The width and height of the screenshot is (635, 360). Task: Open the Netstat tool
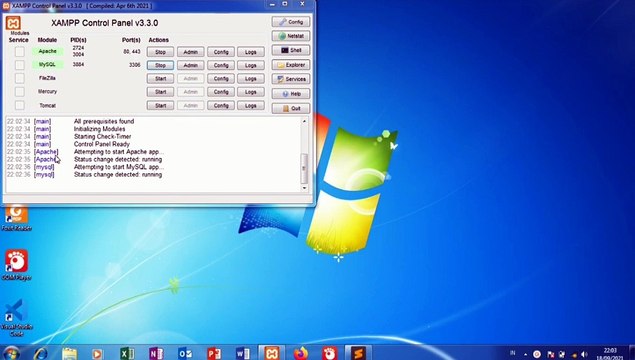(291, 36)
